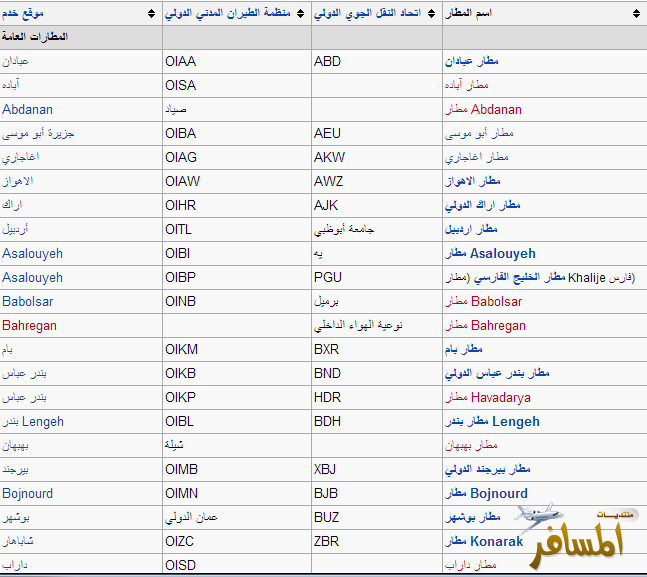This screenshot has height=577, width=647.
Task: Open the Bahregan airport link
Action: tap(485, 325)
